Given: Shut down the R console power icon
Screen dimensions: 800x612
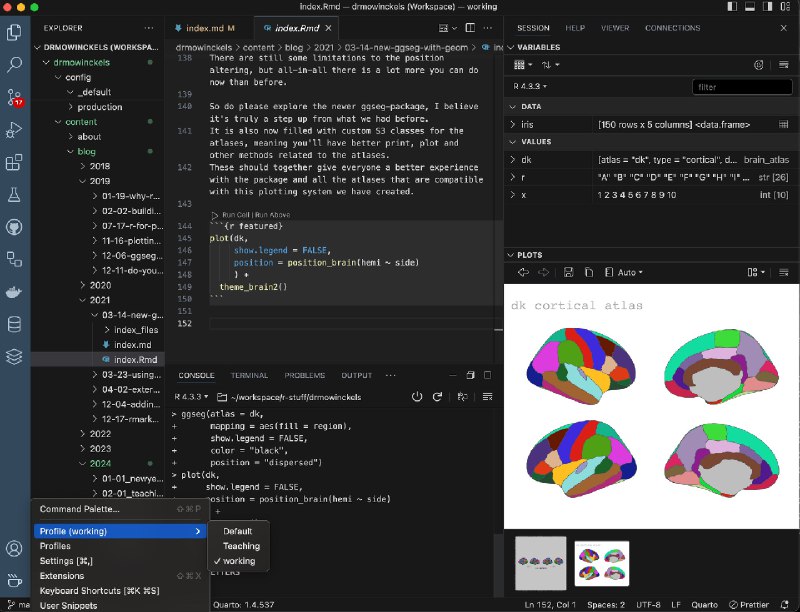Looking at the screenshot, I should (x=417, y=397).
